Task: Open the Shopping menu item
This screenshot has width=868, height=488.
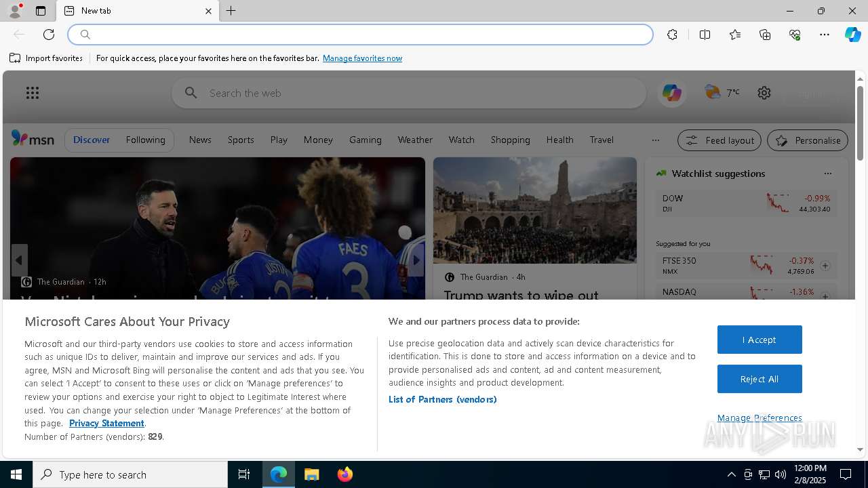Action: (511, 140)
